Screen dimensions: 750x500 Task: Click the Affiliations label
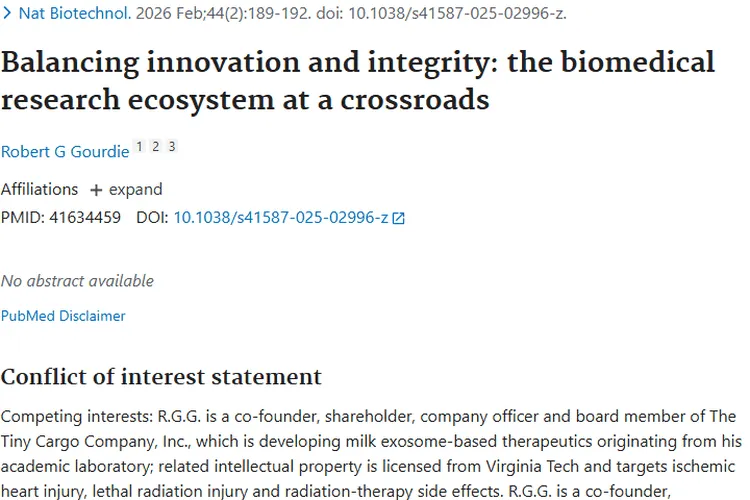click(39, 189)
